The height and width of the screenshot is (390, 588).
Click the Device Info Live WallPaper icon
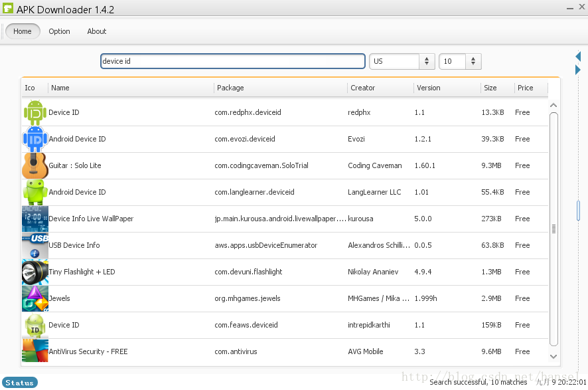point(35,219)
